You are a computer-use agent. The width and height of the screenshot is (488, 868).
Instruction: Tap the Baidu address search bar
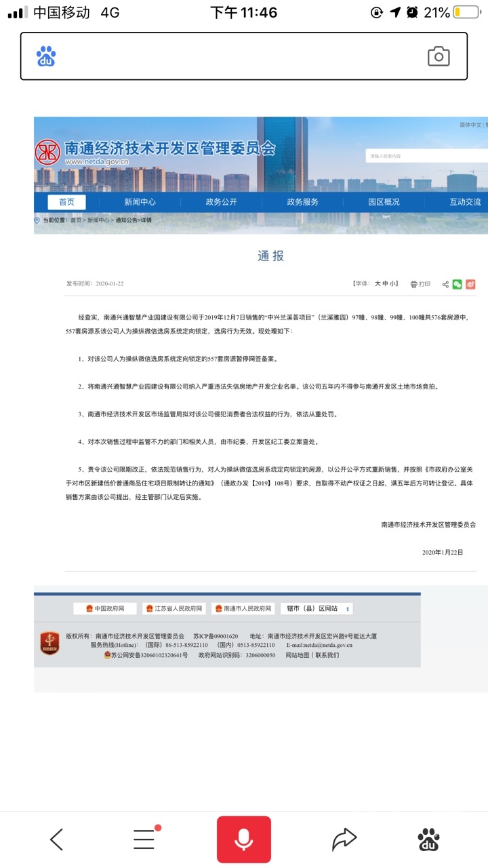[237, 56]
